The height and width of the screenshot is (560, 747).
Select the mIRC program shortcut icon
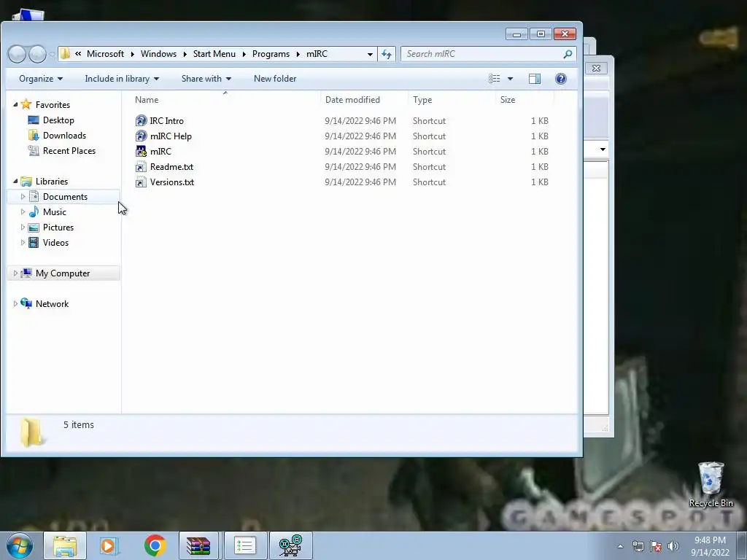tap(141, 152)
